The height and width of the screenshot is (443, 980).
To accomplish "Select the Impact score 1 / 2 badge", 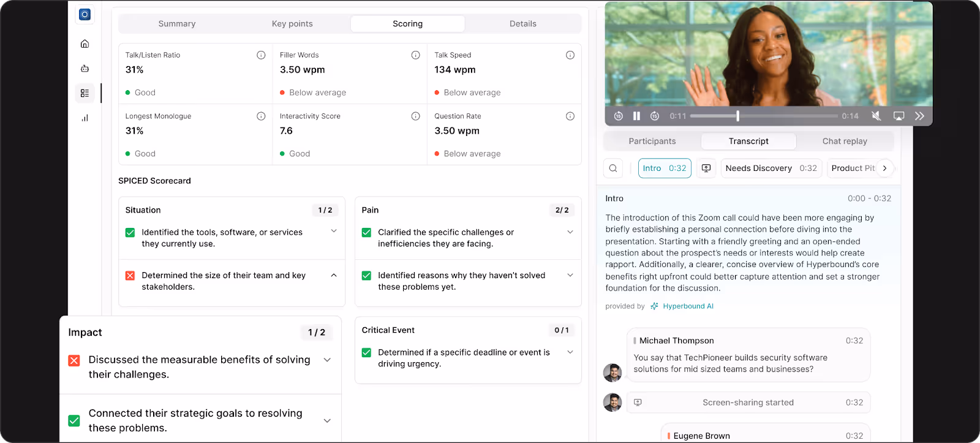I will tap(317, 333).
